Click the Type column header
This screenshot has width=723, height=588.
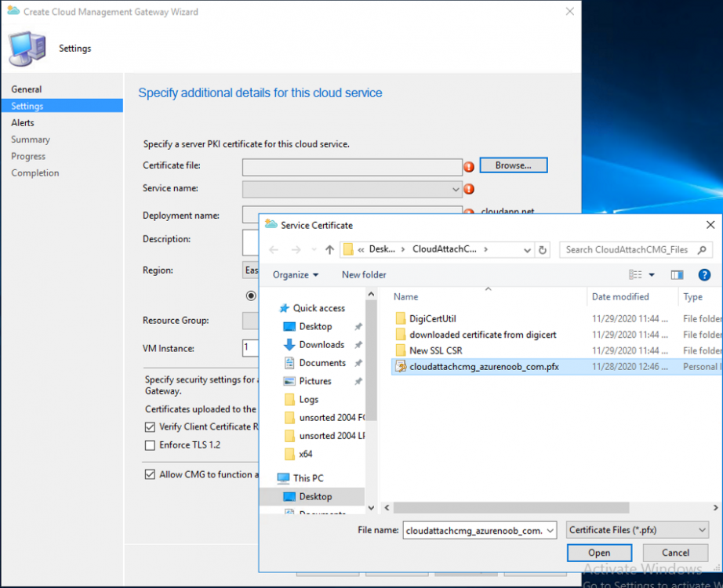click(692, 297)
